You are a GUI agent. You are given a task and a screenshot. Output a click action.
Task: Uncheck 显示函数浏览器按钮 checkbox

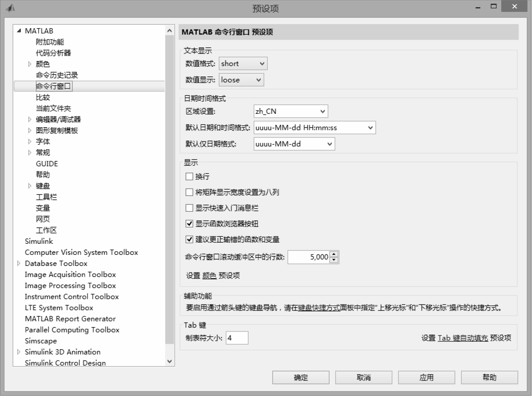(189, 224)
